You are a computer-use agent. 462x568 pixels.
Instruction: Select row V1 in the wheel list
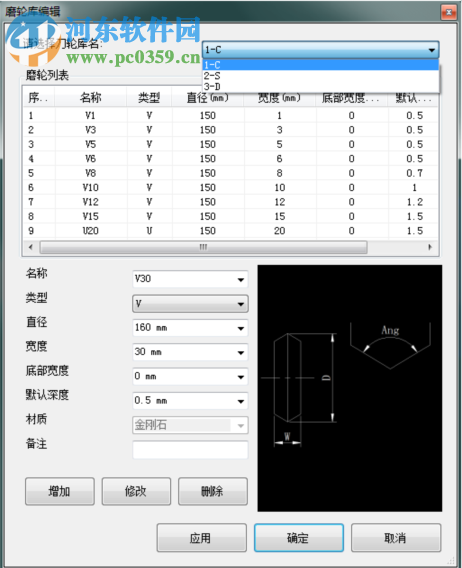(230, 116)
